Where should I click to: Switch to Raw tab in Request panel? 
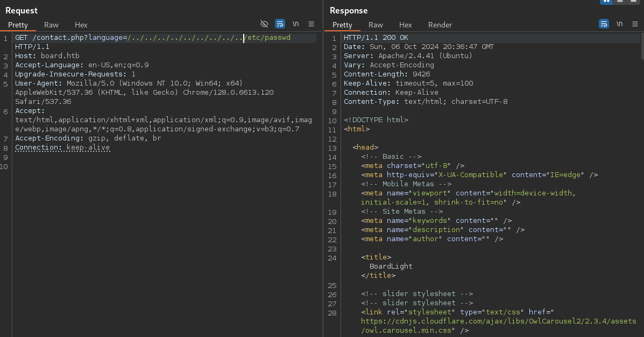tap(51, 25)
